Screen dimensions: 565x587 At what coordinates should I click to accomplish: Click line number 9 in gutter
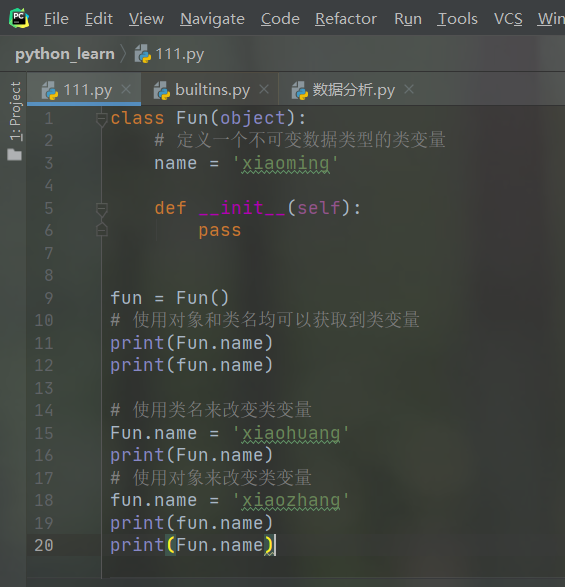pos(49,298)
